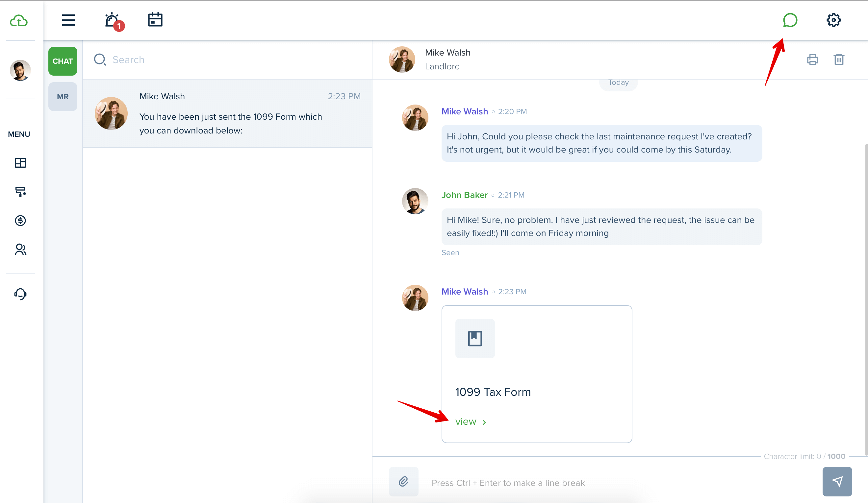Open the 1099 Tax Form view link
Screen dimensions: 868x503
coord(466,421)
